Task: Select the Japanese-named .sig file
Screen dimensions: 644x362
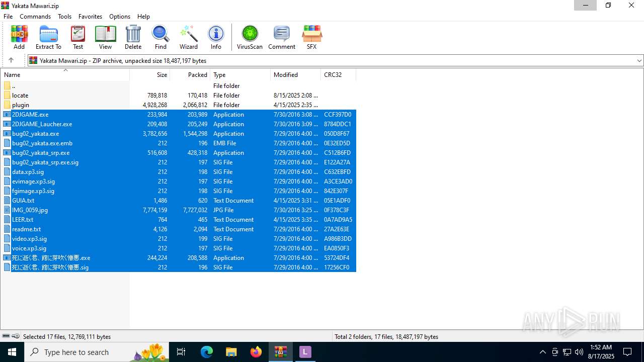Action: (x=179, y=267)
